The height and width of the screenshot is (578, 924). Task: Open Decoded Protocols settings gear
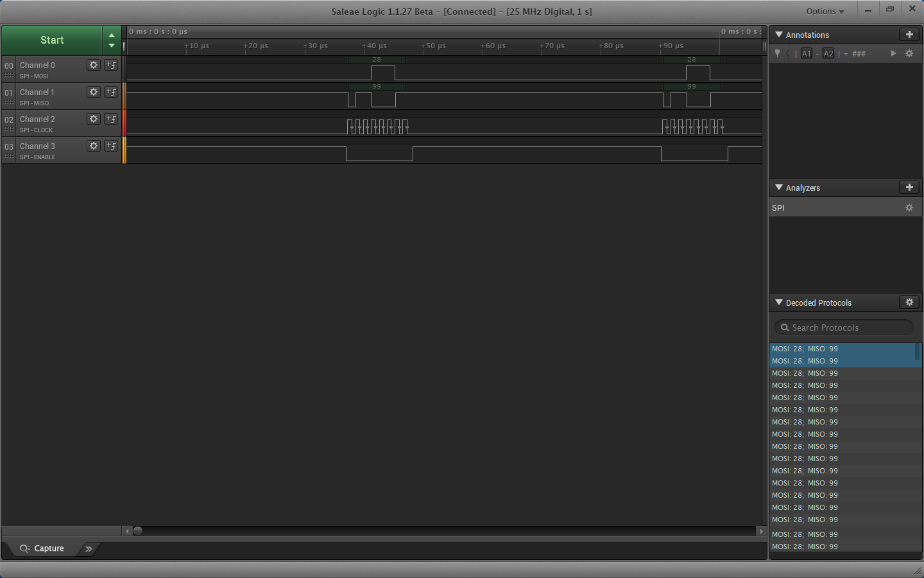(x=909, y=302)
